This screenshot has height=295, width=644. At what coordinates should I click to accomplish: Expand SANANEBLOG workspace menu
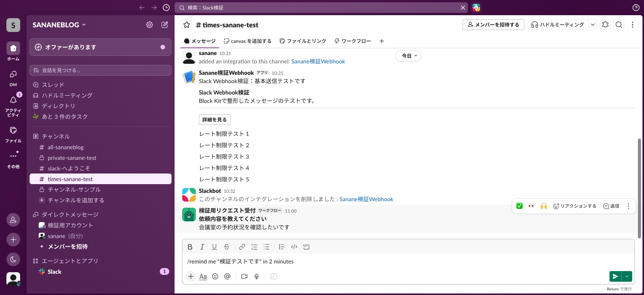click(59, 25)
